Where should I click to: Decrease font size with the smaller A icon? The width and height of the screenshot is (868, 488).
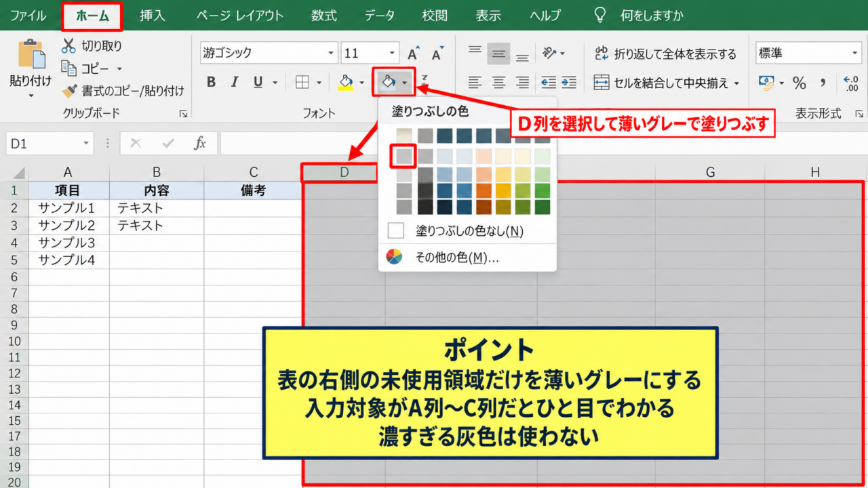[437, 54]
